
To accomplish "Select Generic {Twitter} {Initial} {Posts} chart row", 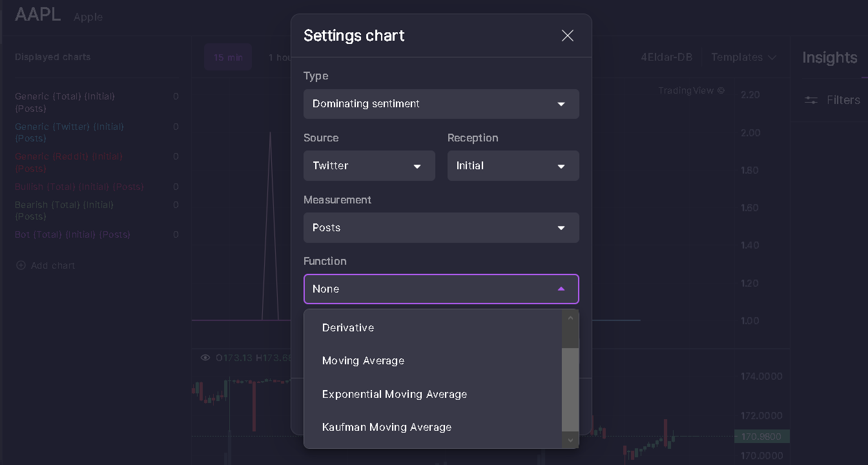I will [97, 132].
